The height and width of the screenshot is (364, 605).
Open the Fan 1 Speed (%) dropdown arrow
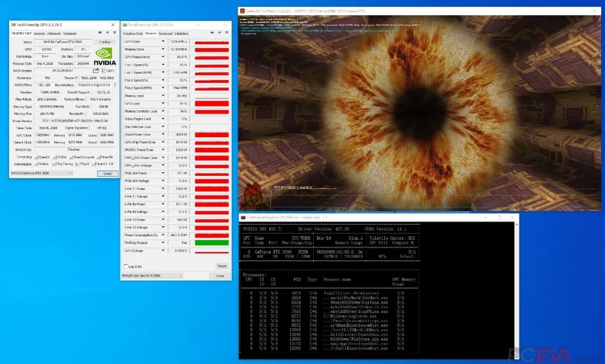pyautogui.click(x=163, y=65)
